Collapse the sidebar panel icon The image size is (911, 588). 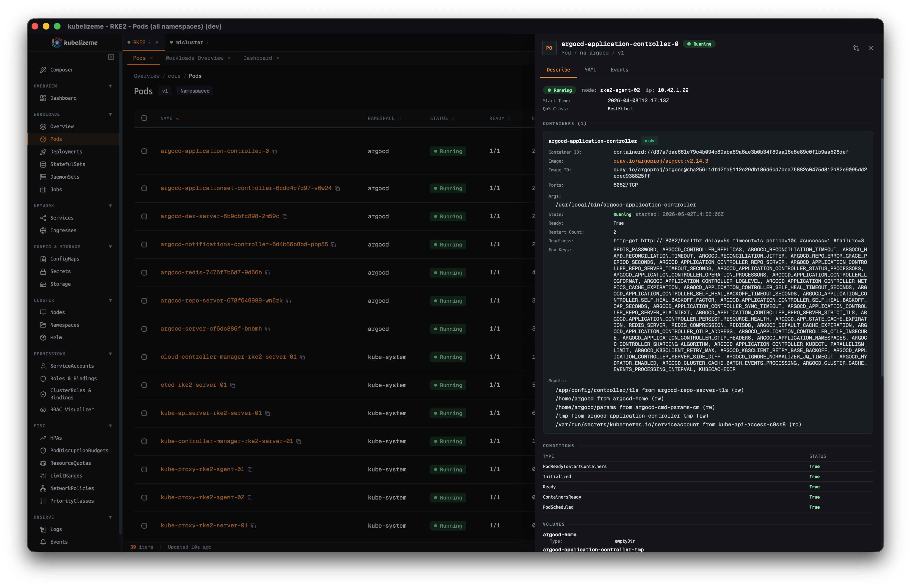click(x=111, y=57)
